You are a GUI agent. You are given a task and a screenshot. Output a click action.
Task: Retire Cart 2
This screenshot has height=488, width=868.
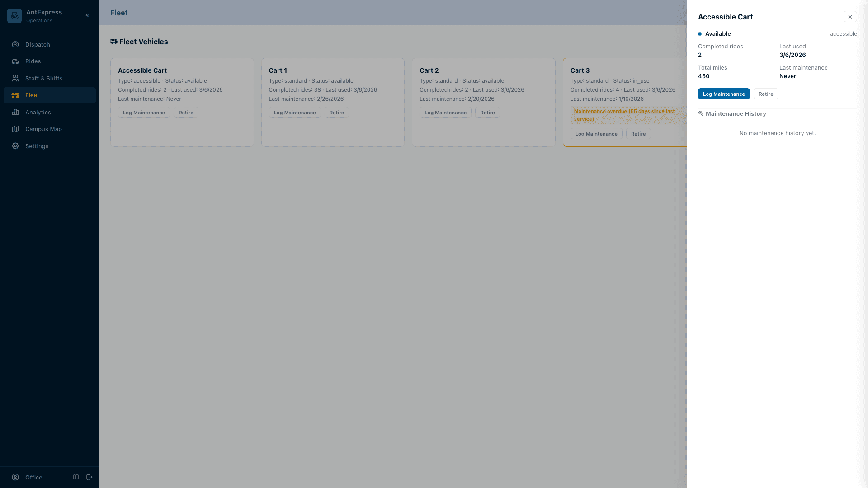pos(487,112)
